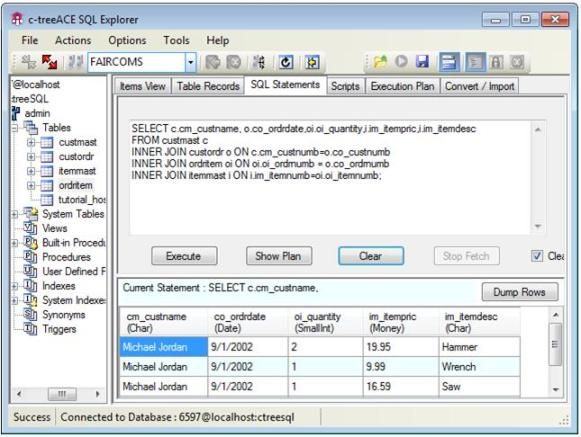Click the Triggers T icon in tree
Viewport: 581px width, 437px height.
[x=30, y=329]
